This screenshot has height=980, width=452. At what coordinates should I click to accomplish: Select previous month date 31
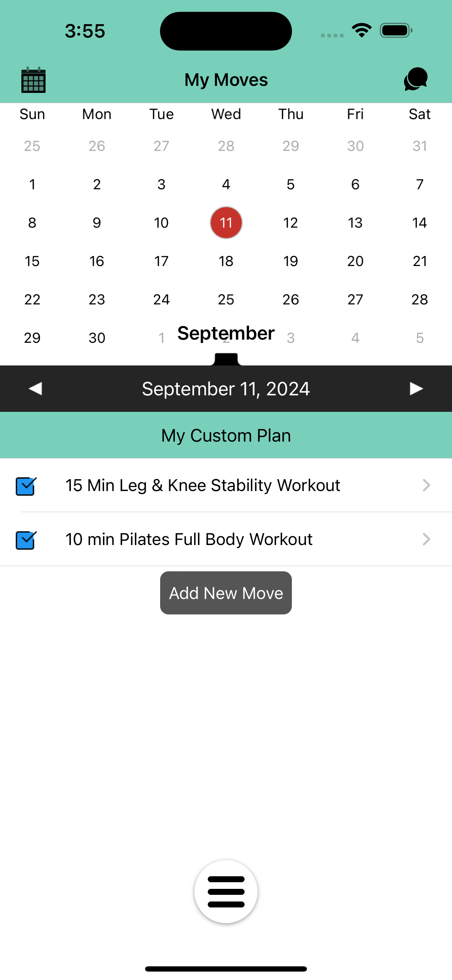tap(420, 146)
